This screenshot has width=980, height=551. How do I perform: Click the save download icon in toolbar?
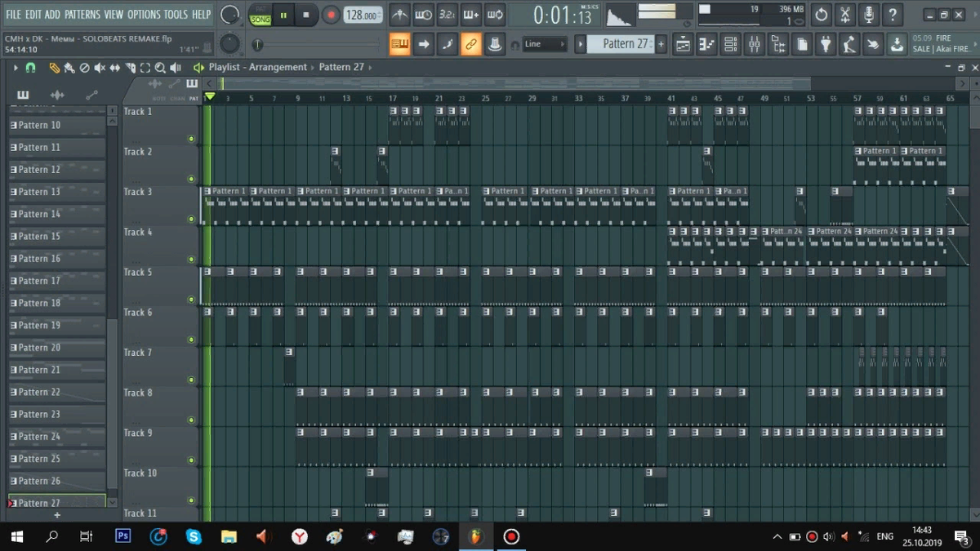point(897,45)
